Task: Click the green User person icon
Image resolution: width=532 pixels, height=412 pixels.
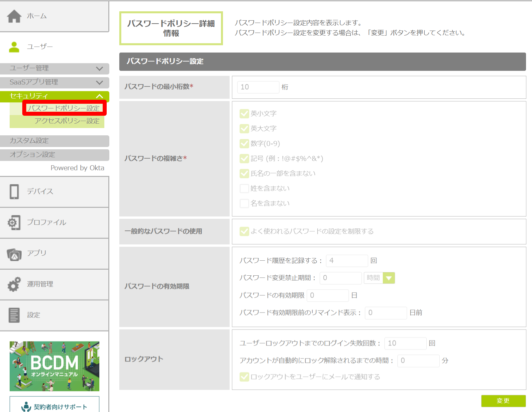Action: (x=14, y=47)
